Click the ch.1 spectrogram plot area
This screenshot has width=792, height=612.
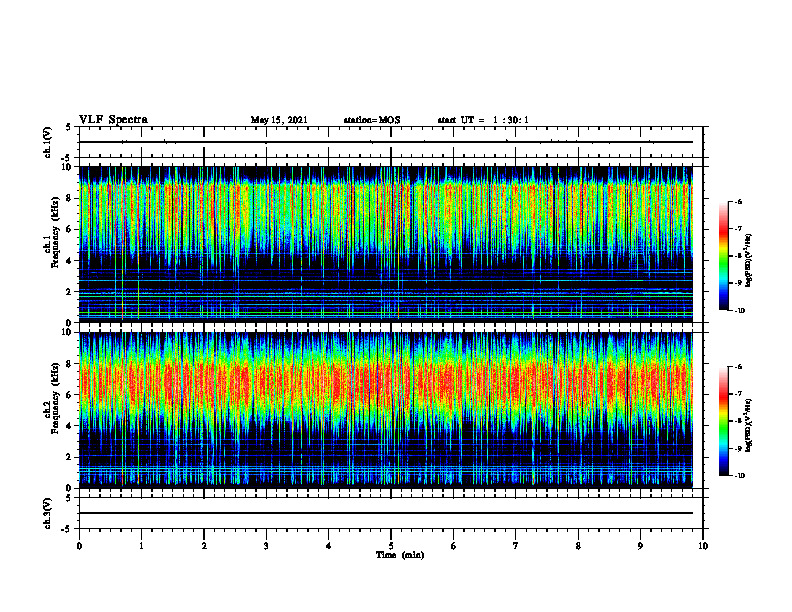(x=386, y=244)
